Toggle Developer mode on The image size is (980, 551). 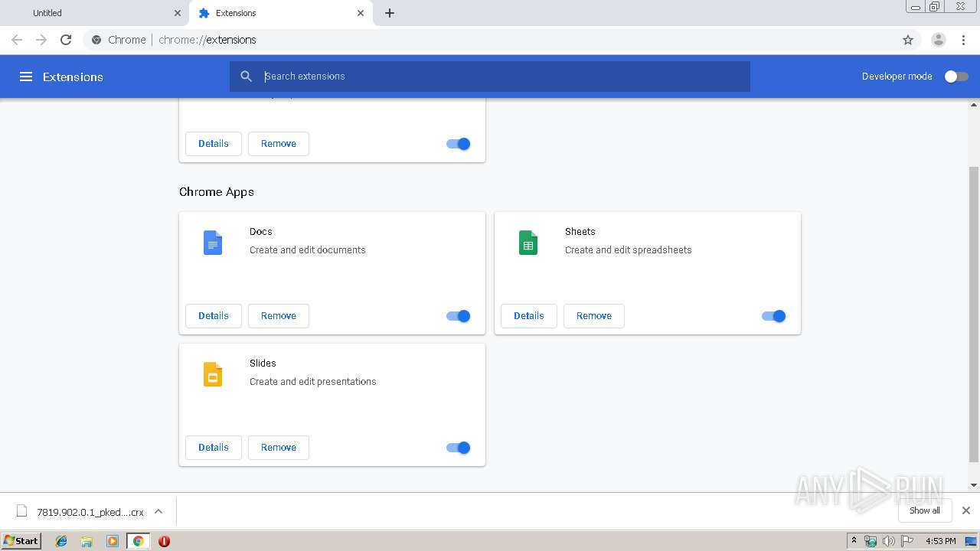pos(956,77)
